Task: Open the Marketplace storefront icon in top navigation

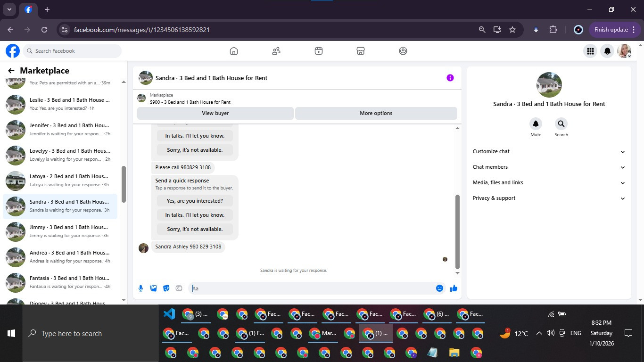Action: (361, 51)
